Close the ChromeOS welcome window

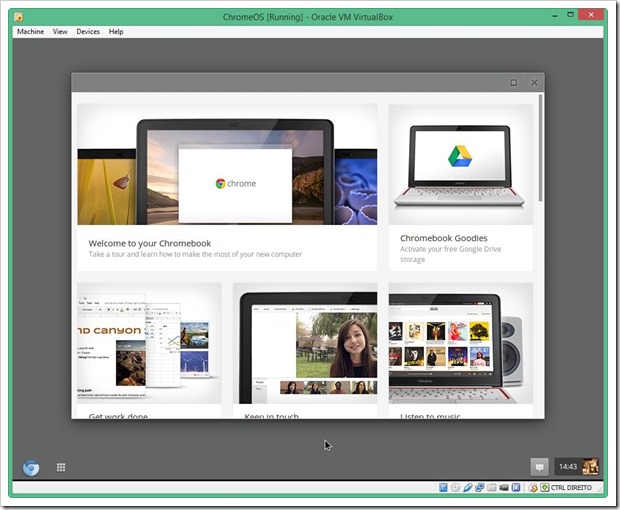[x=534, y=83]
